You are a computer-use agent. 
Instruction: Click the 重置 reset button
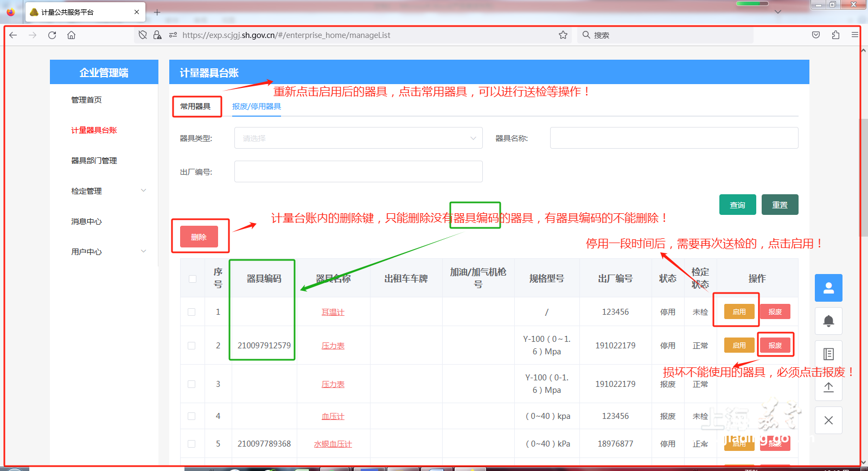[780, 205]
